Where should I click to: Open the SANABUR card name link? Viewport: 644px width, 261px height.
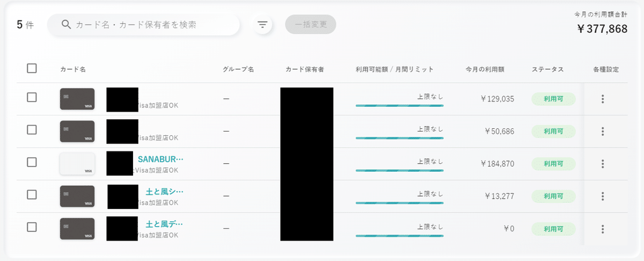[x=160, y=160]
